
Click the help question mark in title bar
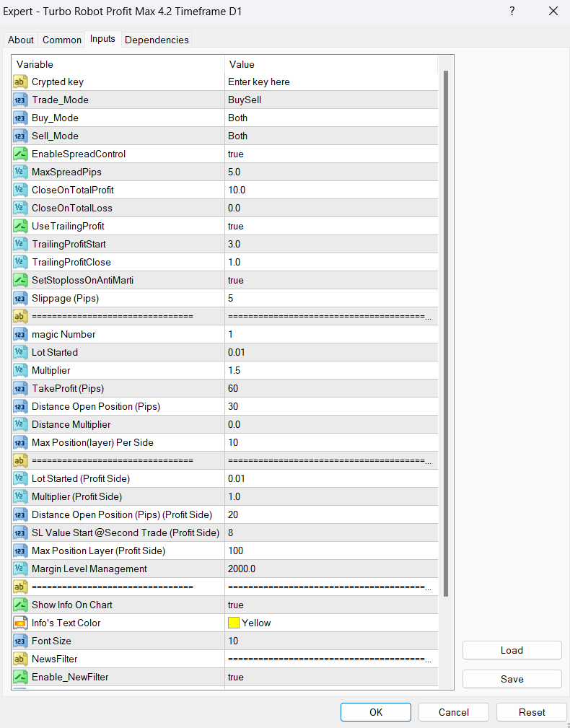click(512, 12)
